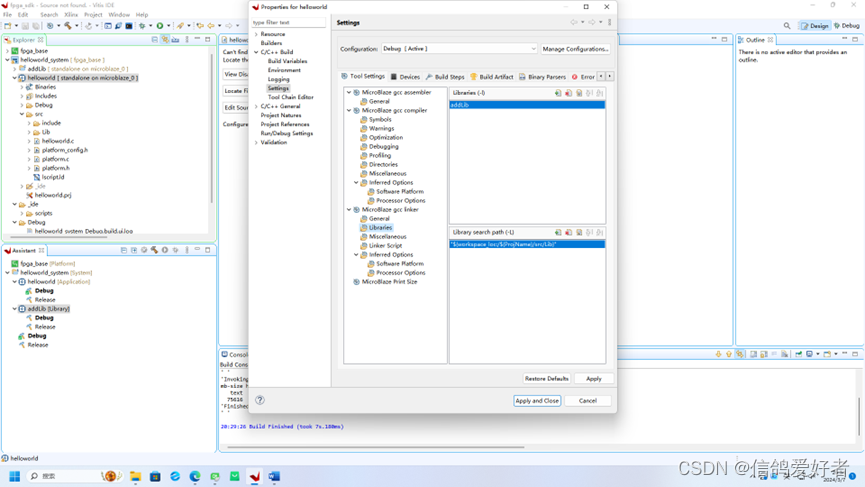This screenshot has height=487, width=865.
Task: Click the Apply and Close button
Action: tap(537, 401)
